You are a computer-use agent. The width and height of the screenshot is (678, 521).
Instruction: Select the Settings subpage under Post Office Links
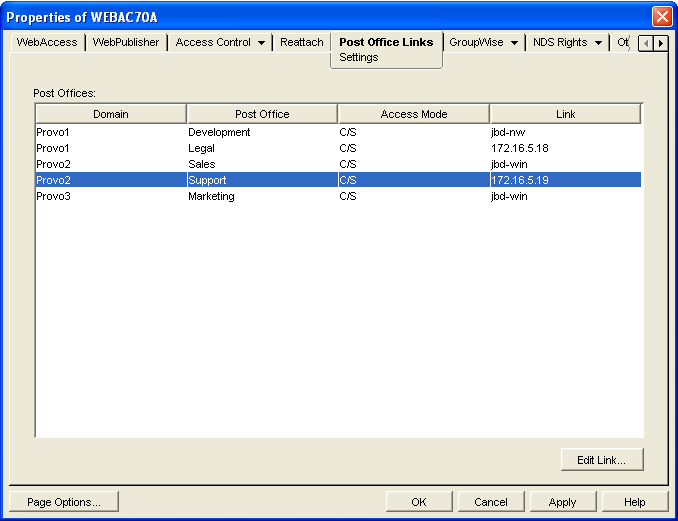click(359, 58)
